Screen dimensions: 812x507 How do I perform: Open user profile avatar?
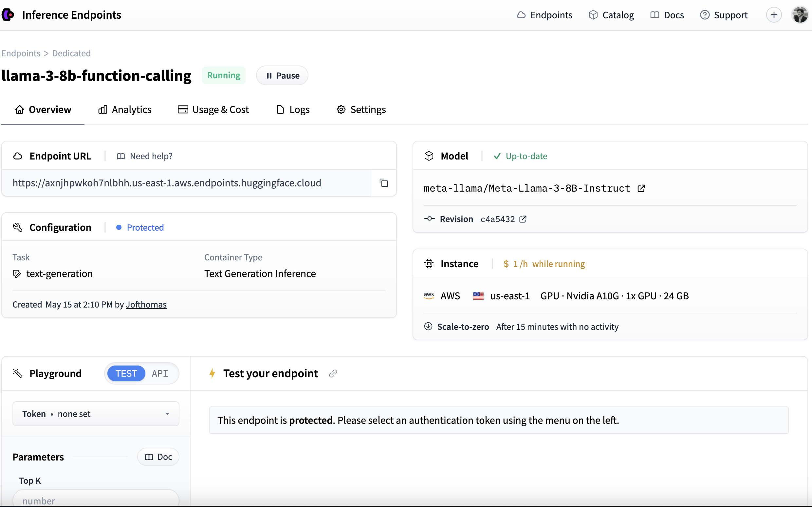click(x=800, y=15)
